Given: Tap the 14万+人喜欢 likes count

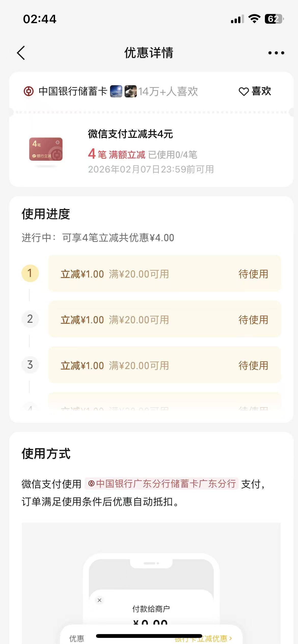Looking at the screenshot, I should (168, 92).
